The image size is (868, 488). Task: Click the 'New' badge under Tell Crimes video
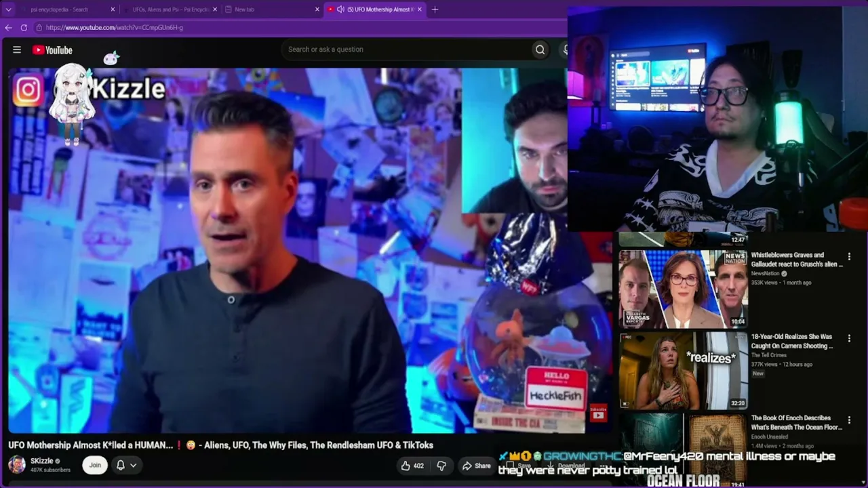757,373
